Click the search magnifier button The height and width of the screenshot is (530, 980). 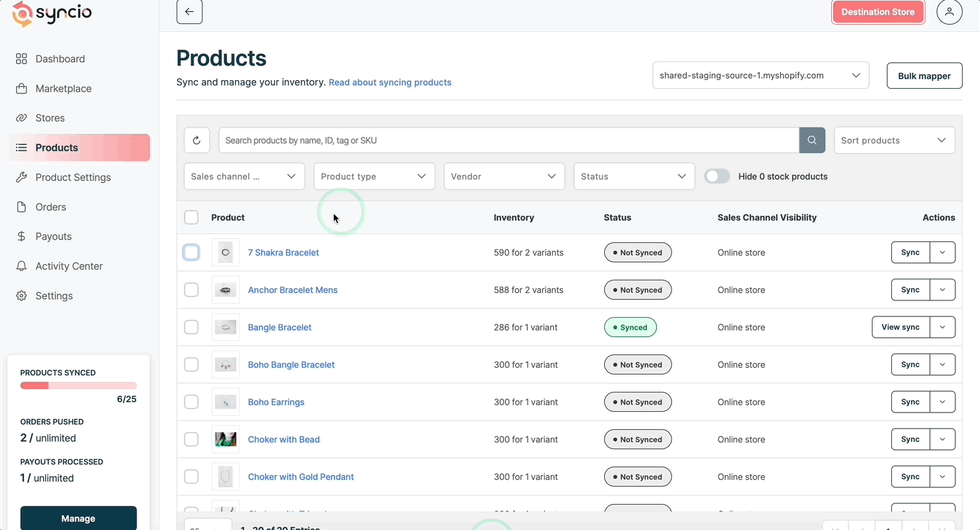[812, 140]
